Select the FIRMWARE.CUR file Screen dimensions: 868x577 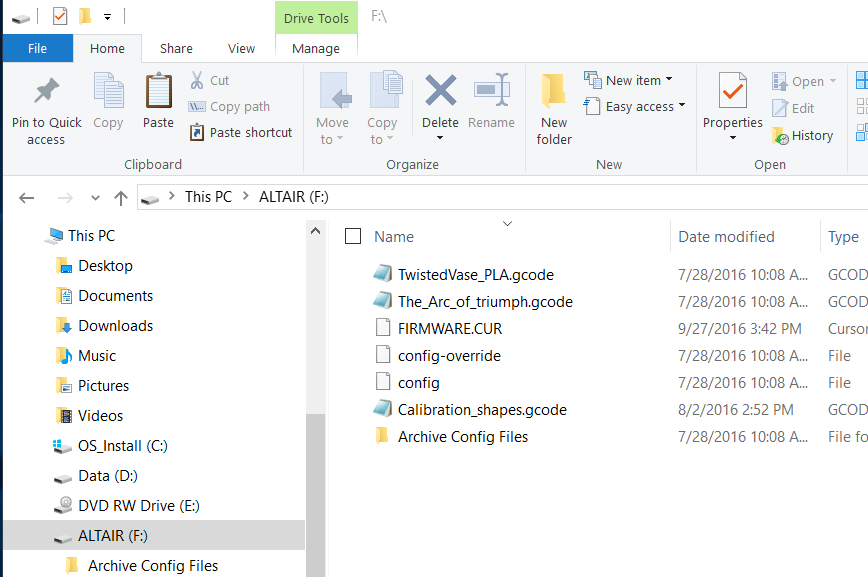coord(450,328)
